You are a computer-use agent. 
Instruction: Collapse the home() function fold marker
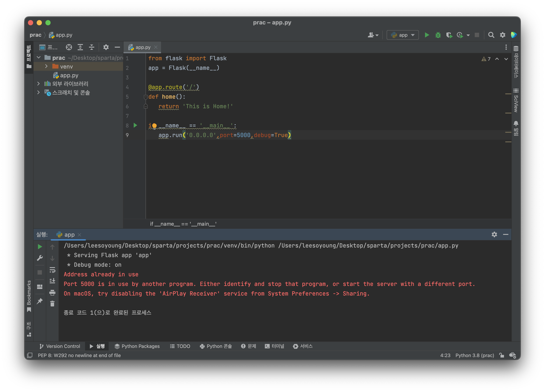tap(145, 97)
